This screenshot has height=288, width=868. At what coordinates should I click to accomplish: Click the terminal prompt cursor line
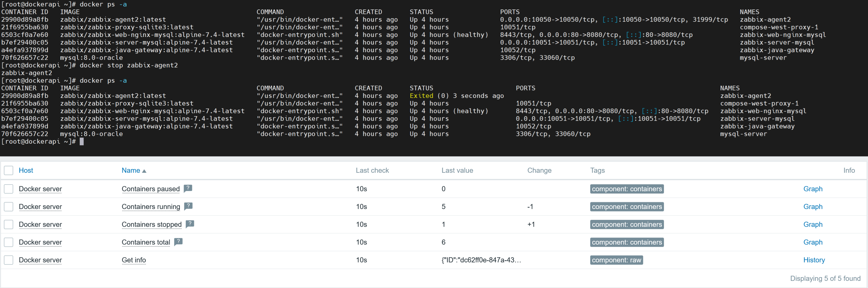pyautogui.click(x=82, y=142)
